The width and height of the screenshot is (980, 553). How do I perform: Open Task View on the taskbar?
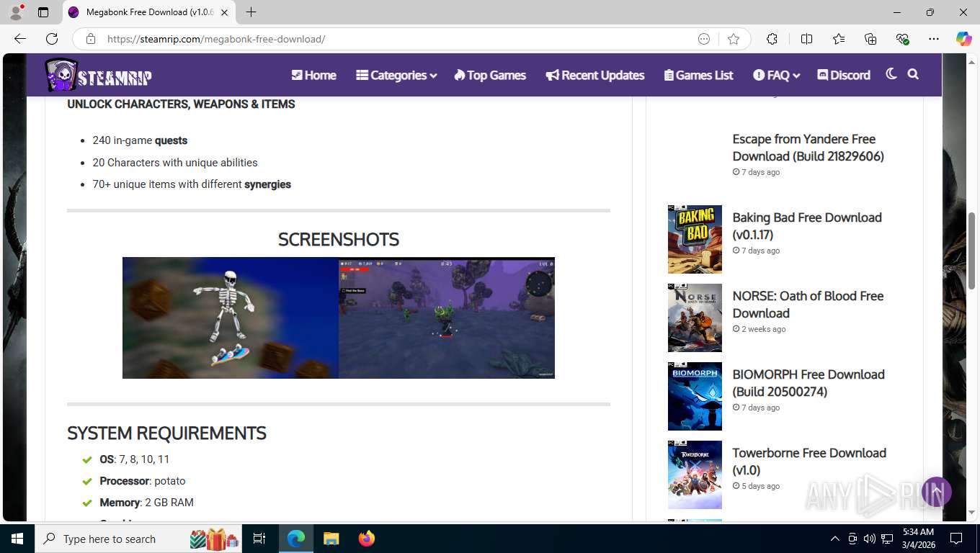(x=259, y=539)
